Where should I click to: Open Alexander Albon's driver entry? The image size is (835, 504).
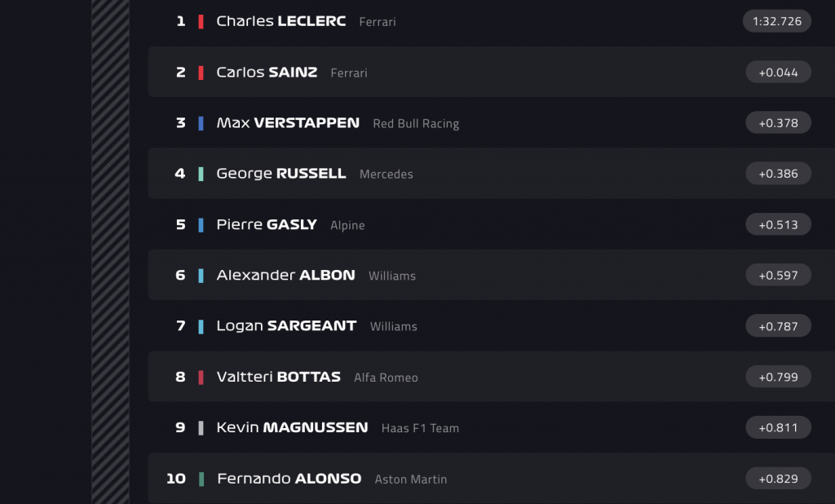click(285, 275)
